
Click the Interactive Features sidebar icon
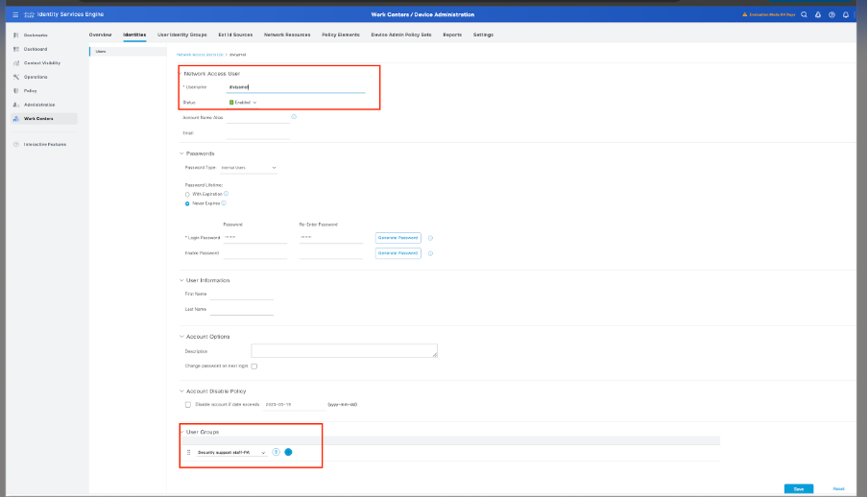16,145
